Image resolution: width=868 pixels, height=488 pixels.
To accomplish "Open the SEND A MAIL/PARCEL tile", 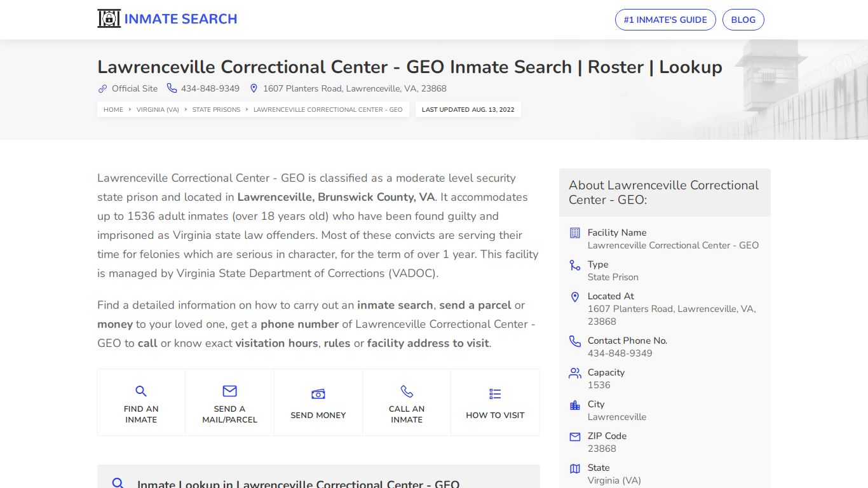I will pyautogui.click(x=229, y=402).
